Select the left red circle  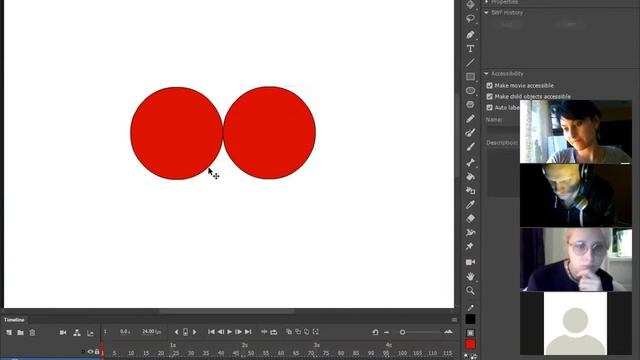click(x=176, y=133)
